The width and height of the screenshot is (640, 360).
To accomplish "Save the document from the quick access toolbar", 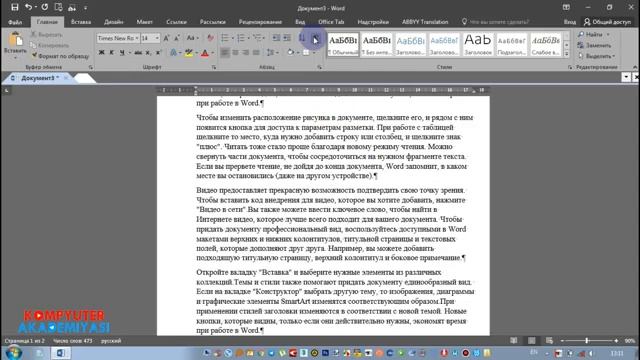I will click(x=15, y=7).
